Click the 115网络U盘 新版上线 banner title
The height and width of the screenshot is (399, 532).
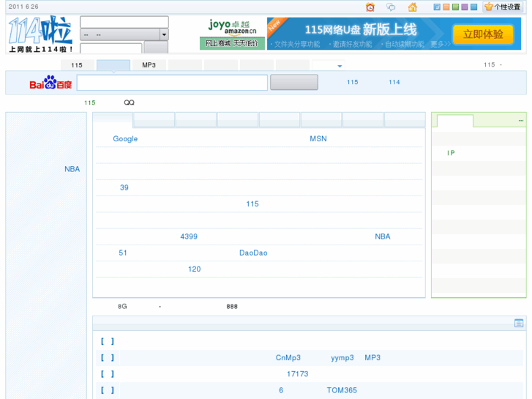pyautogui.click(x=361, y=30)
